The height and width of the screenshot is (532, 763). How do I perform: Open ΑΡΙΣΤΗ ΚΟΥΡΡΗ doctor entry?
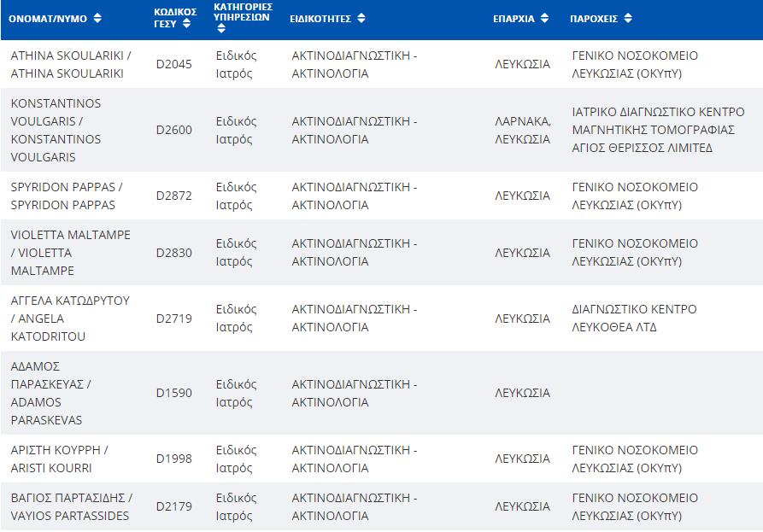[x=59, y=459]
